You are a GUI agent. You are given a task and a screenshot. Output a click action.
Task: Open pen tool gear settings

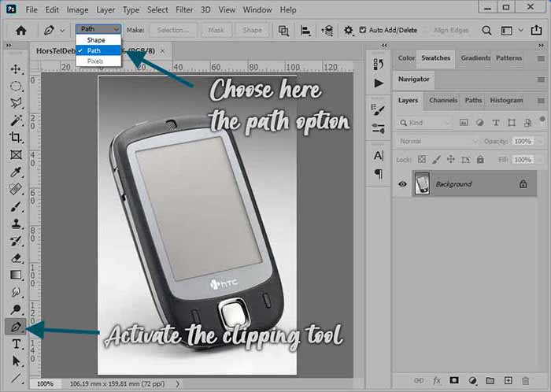tap(348, 31)
